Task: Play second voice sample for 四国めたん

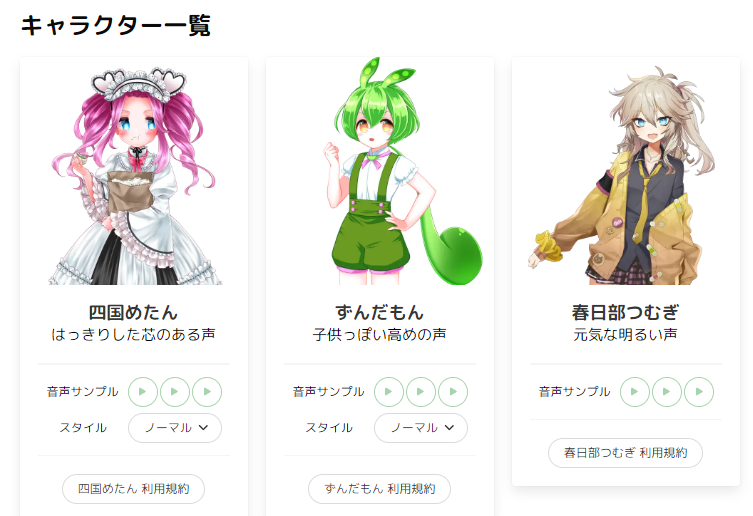Action: 175,392
